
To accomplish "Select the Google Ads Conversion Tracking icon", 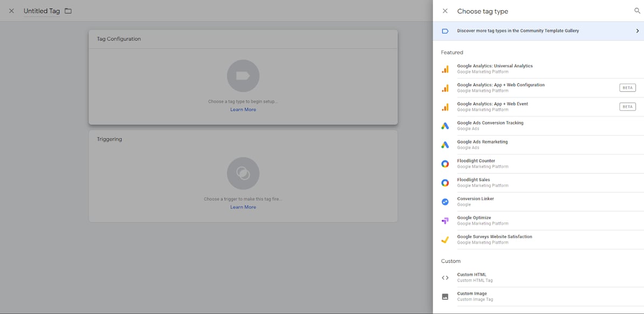I will pos(445,126).
